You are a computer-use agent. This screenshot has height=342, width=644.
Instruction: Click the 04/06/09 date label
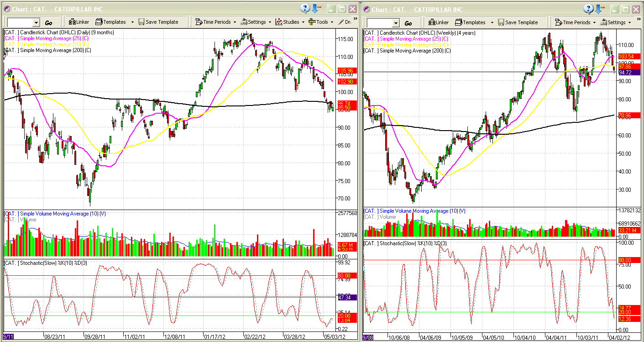point(429,337)
